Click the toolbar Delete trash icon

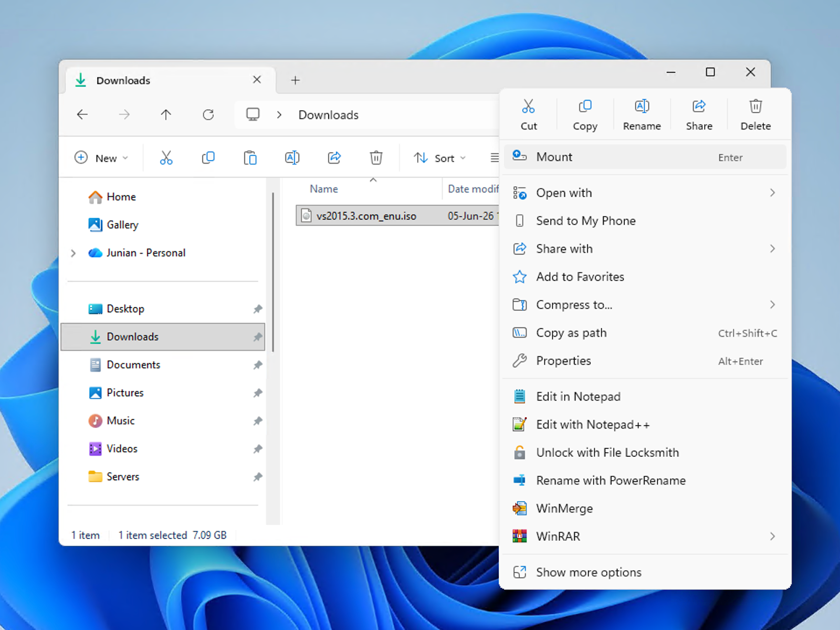pyautogui.click(x=376, y=157)
